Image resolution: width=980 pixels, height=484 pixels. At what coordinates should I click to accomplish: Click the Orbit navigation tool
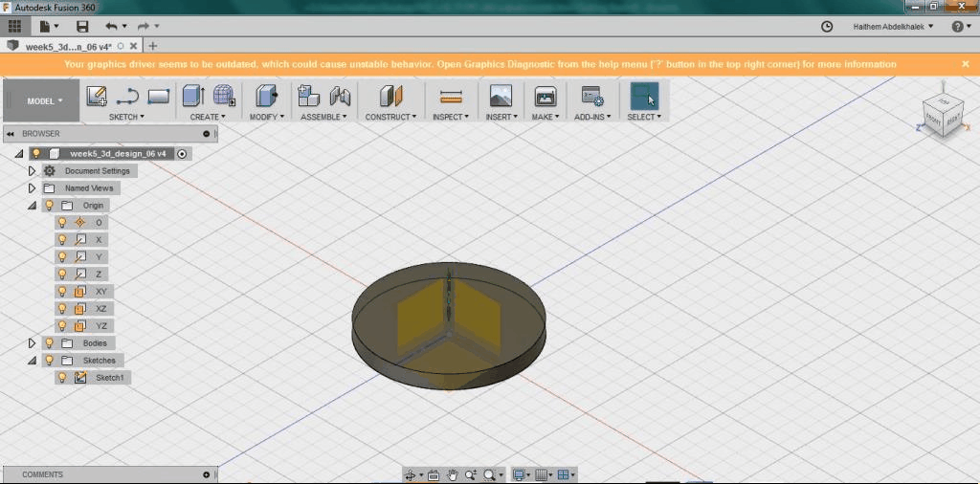pos(411,475)
